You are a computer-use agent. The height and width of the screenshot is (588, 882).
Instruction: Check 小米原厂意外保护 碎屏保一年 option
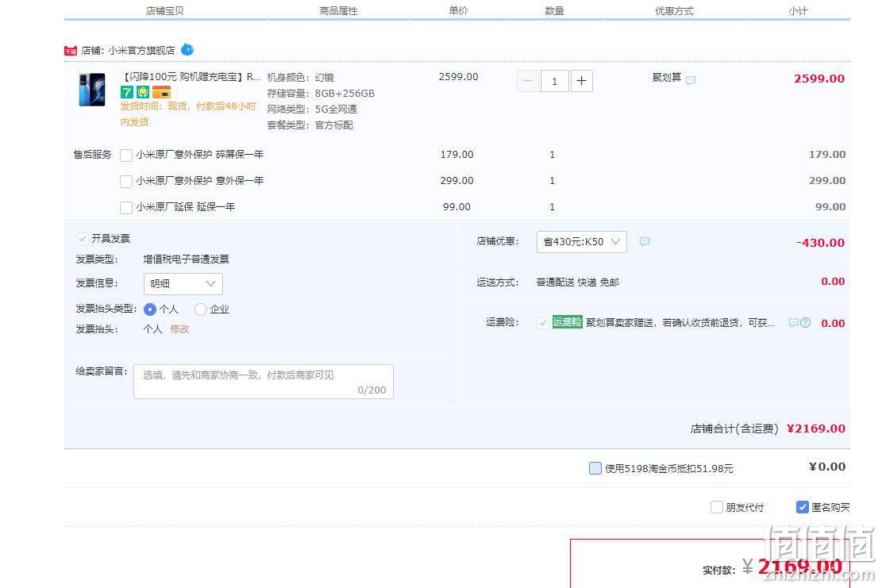pyautogui.click(x=126, y=156)
